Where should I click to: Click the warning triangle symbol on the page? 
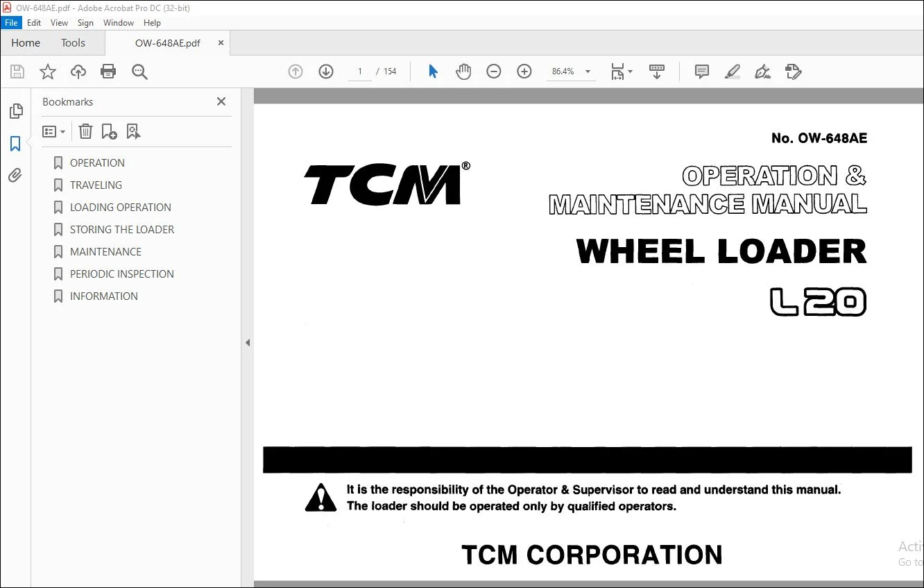(x=320, y=497)
